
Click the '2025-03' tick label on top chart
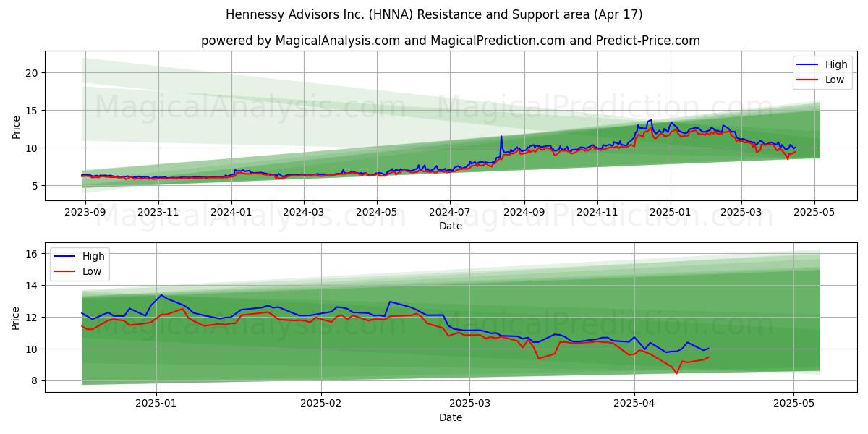click(x=741, y=213)
